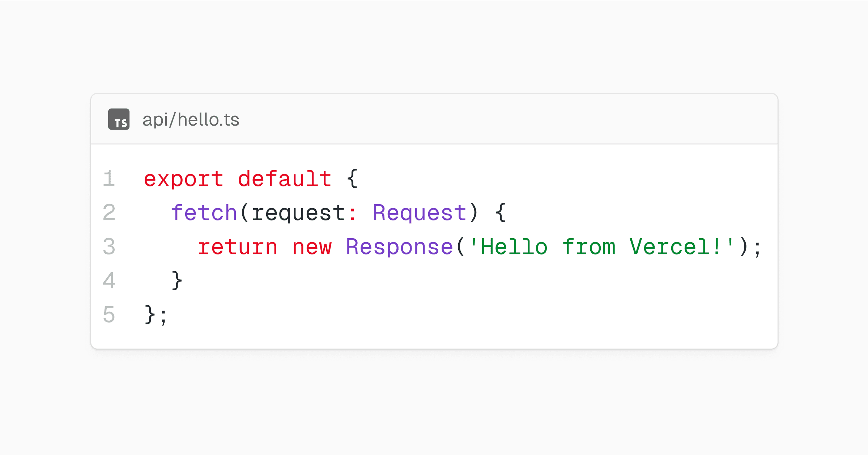Click line number 1 in gutter
Screen dimensions: 868x455
(109, 178)
